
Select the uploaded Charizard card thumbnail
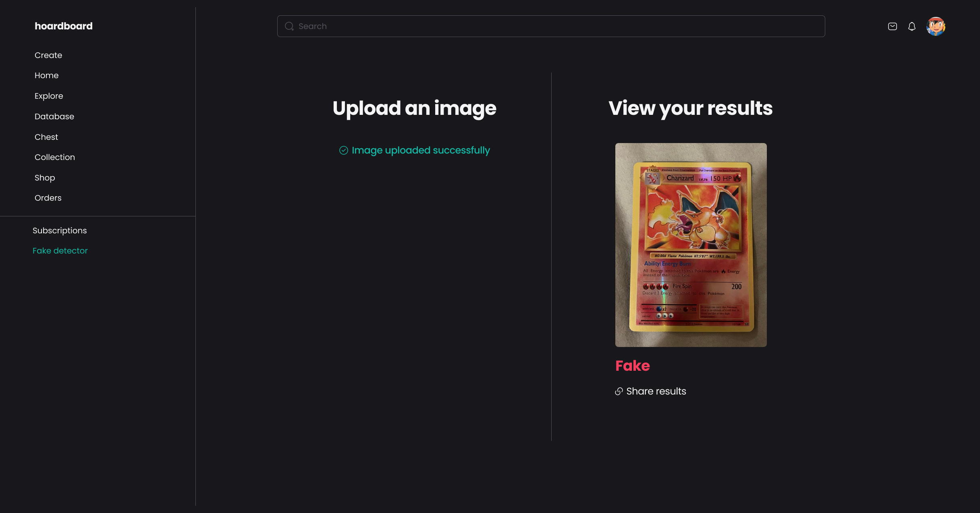[691, 245]
